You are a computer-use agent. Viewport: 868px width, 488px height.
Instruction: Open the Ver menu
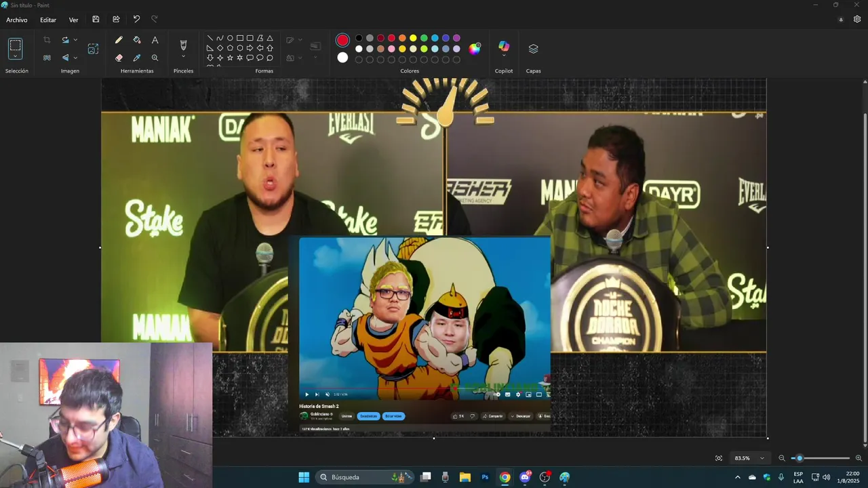tap(73, 20)
